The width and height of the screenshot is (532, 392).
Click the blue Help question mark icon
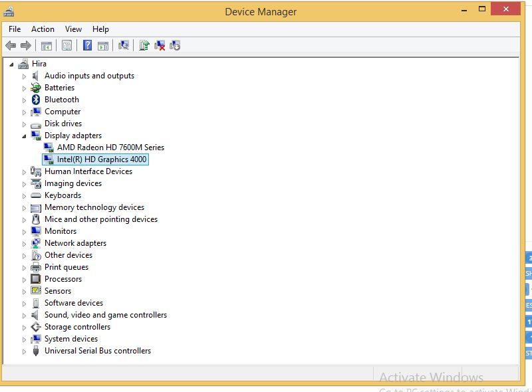pos(87,45)
